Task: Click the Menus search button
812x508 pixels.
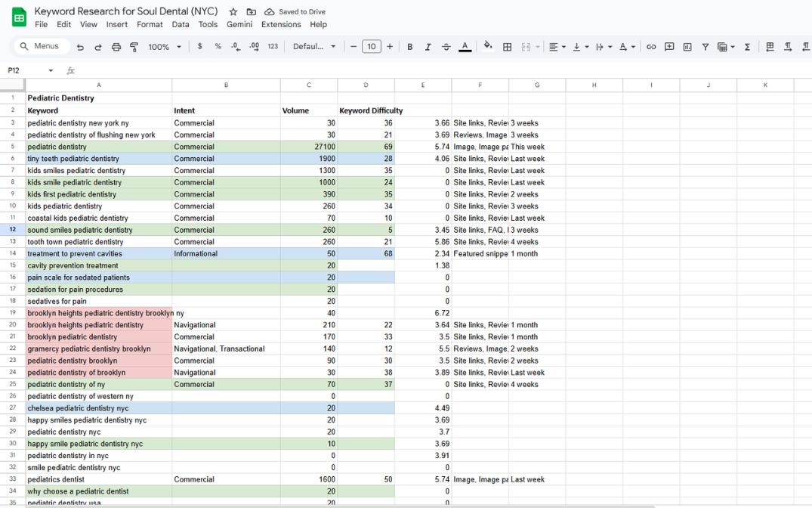Action: click(41, 46)
